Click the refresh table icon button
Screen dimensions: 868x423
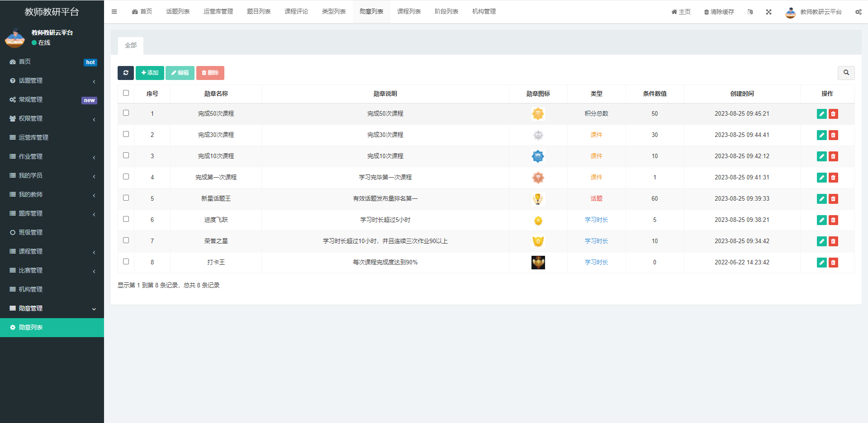(125, 73)
